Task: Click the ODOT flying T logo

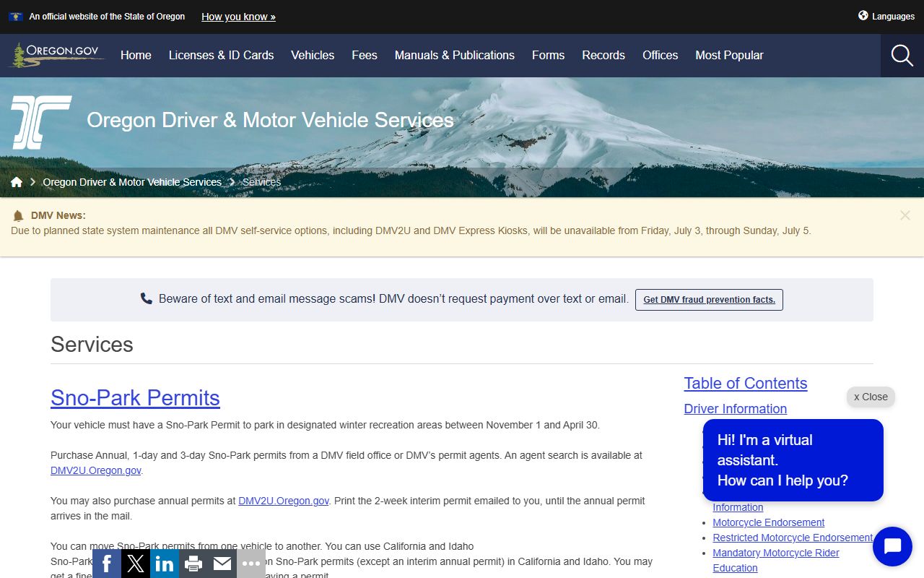Action: [41, 122]
